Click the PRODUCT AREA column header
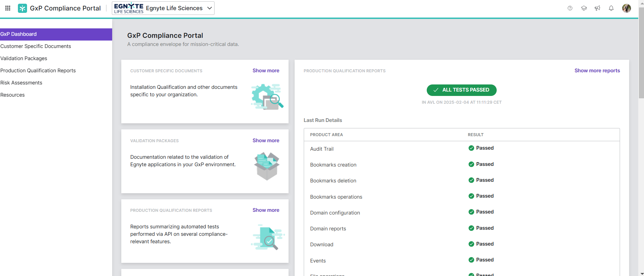644x276 pixels. (x=326, y=135)
